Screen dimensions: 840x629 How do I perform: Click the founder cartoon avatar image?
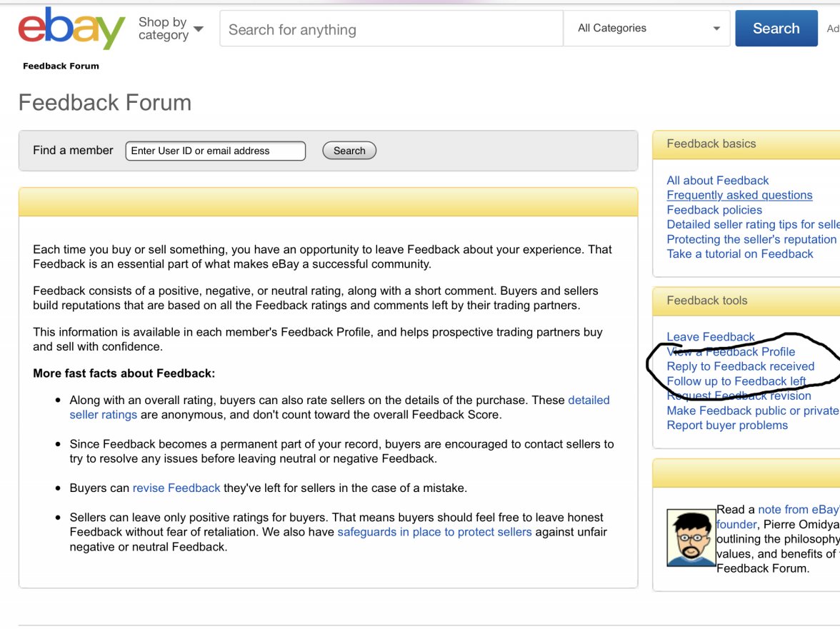click(691, 538)
